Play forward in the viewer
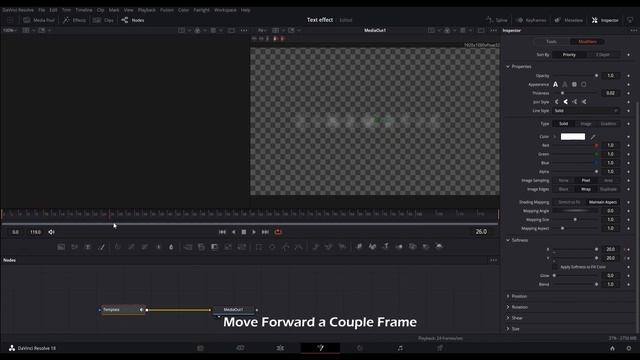 tap(254, 232)
